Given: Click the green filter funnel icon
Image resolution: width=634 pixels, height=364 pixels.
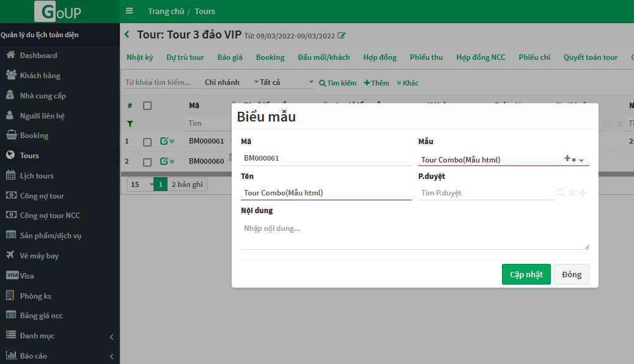Looking at the screenshot, I should [x=130, y=123].
